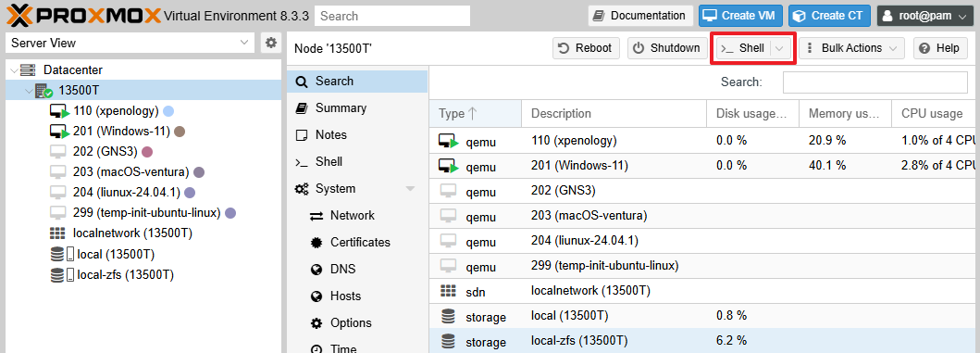Open the Options settings
This screenshot has width=980, height=353.
pyautogui.click(x=357, y=323)
